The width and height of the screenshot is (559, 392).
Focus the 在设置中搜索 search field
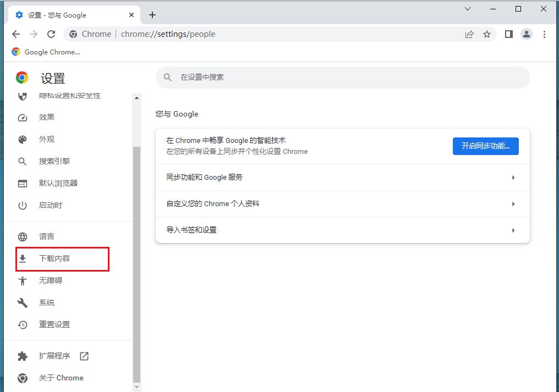tap(343, 78)
